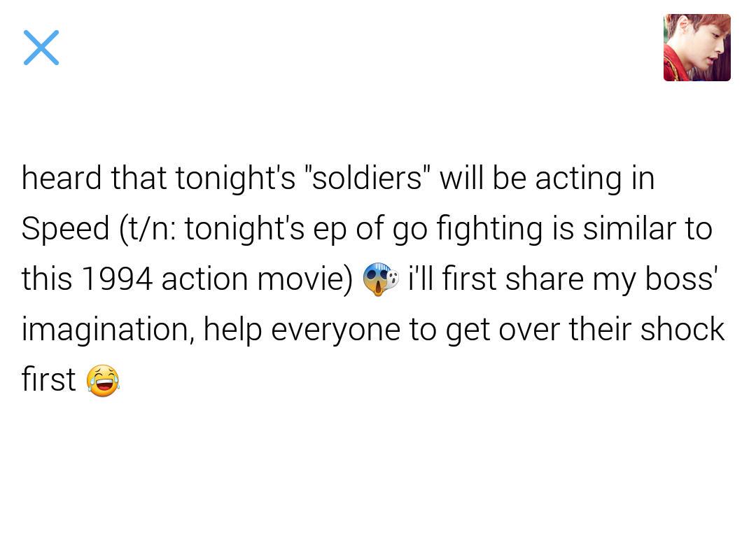This screenshot has height=537, width=756.
Task: Click the word "Speed" in the tweet
Action: click(x=65, y=229)
